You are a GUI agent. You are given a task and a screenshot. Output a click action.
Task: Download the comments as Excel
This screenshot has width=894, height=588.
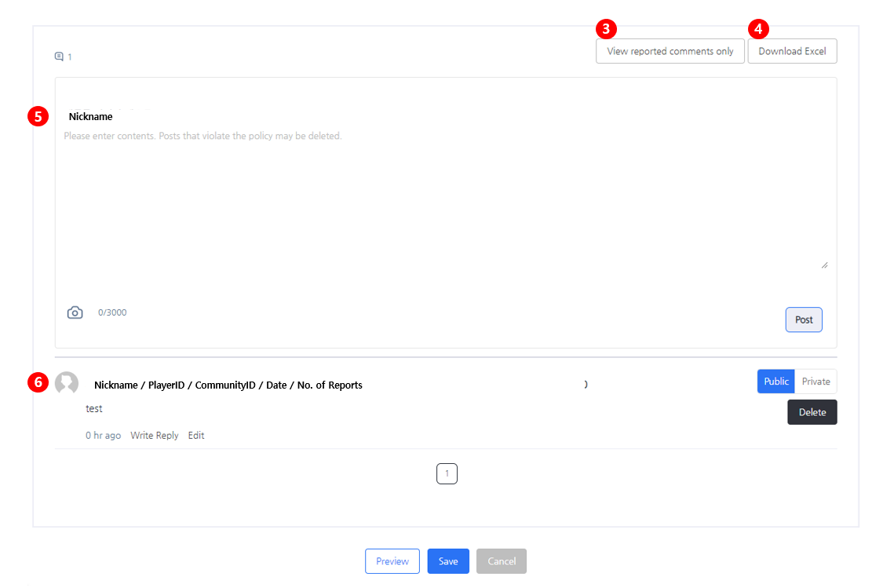[792, 51]
